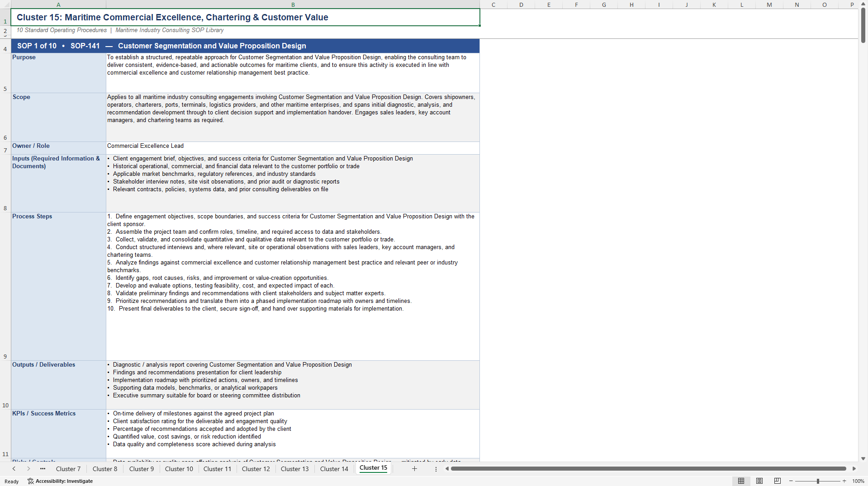Screen dimensions: 868x486
Task: Select the Outputs / Deliverables label cell
Action: [58, 385]
